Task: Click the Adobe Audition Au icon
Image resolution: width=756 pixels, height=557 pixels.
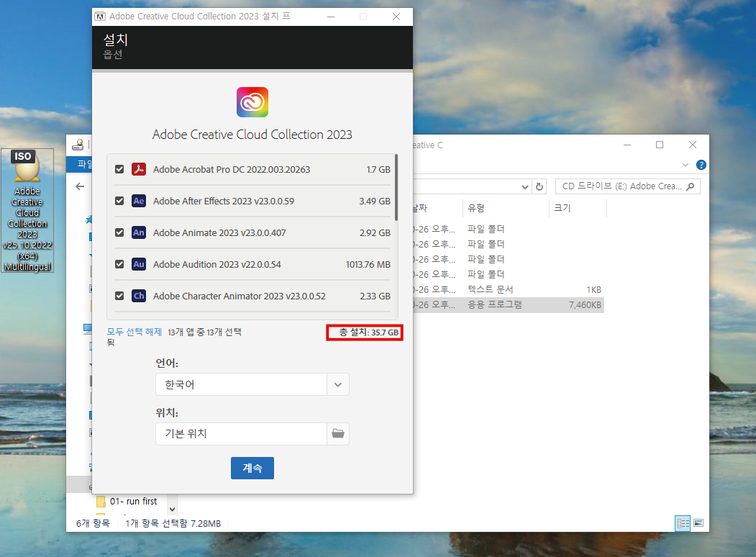Action: [139, 264]
